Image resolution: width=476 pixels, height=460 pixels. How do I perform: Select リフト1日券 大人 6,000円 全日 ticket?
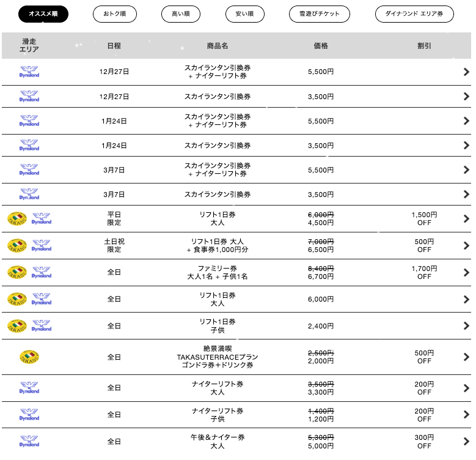[x=218, y=299]
